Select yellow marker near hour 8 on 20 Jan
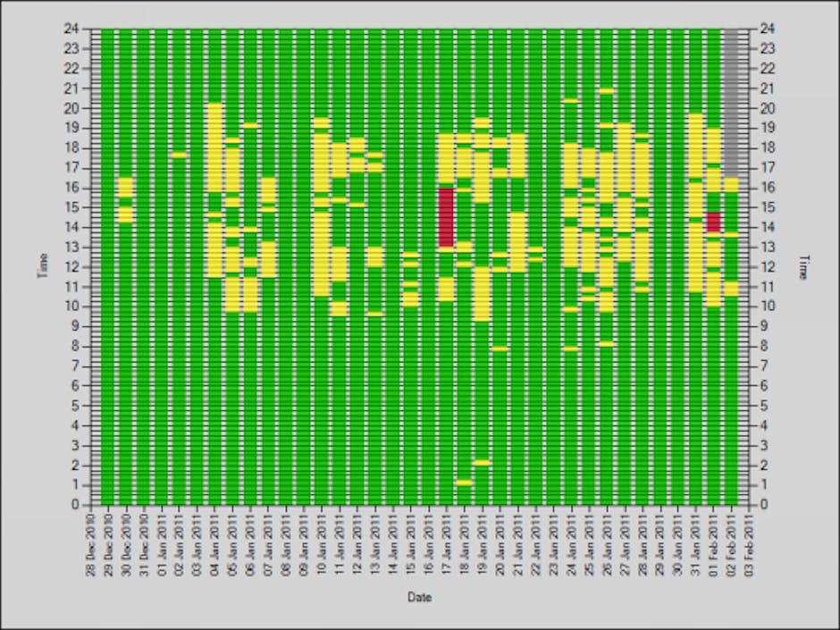Screen dimensions: 840x630 500,349
